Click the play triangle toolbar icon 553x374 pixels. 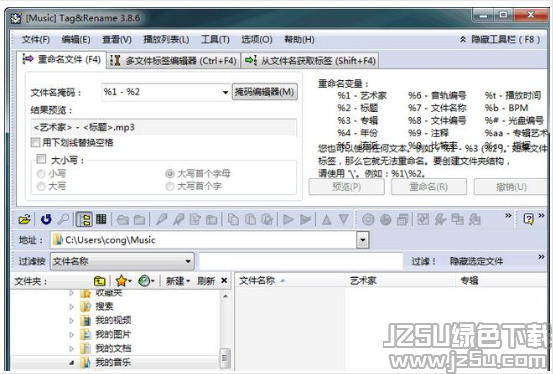coord(288,219)
